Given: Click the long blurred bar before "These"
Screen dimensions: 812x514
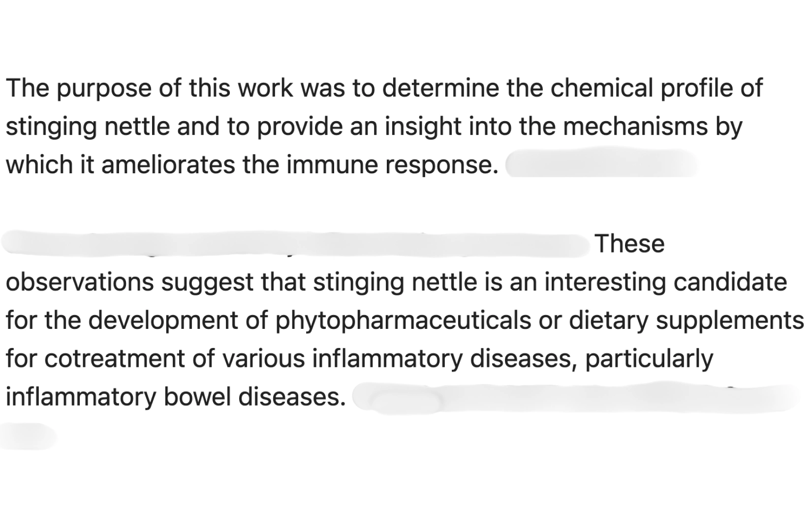Looking at the screenshot, I should pyautogui.click(x=295, y=245).
